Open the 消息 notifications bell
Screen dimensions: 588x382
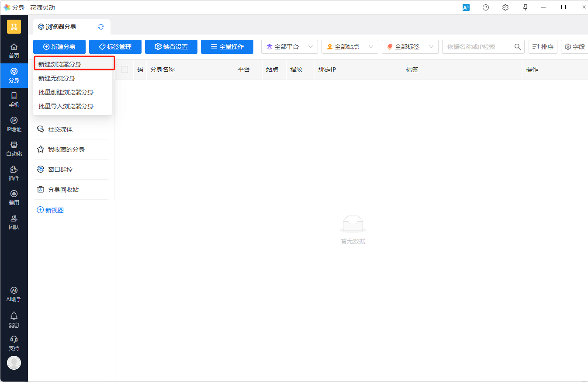click(x=14, y=319)
